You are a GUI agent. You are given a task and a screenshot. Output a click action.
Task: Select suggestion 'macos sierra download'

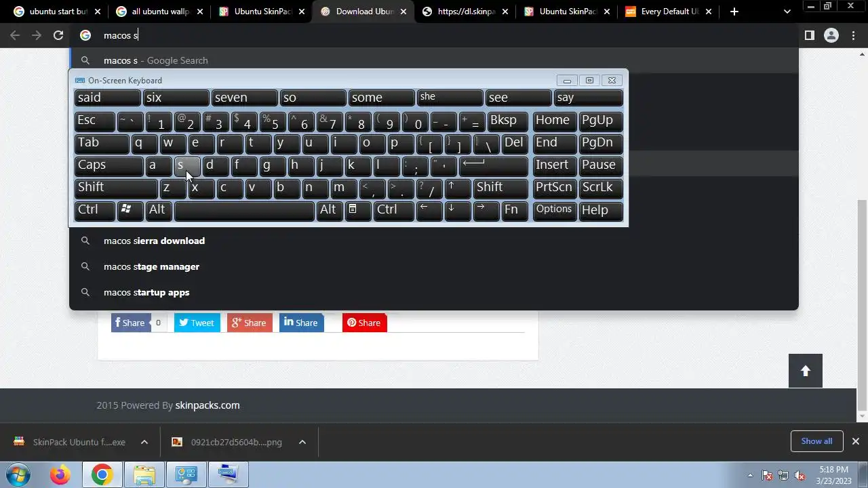click(x=434, y=241)
